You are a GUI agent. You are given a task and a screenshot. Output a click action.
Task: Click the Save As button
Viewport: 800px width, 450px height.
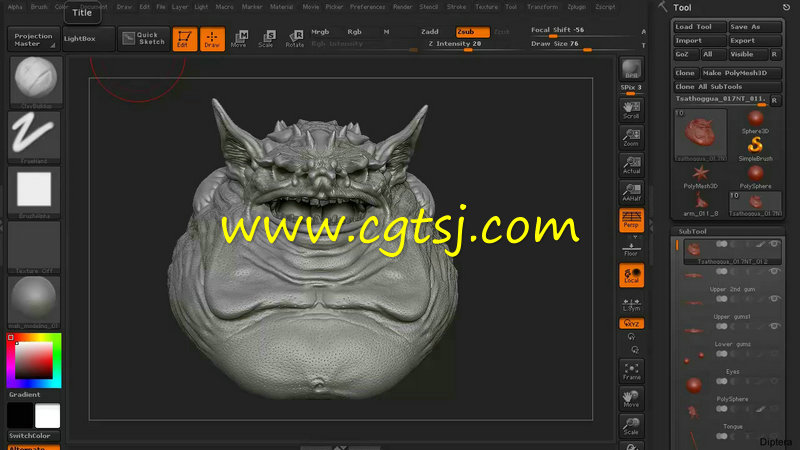[x=755, y=27]
